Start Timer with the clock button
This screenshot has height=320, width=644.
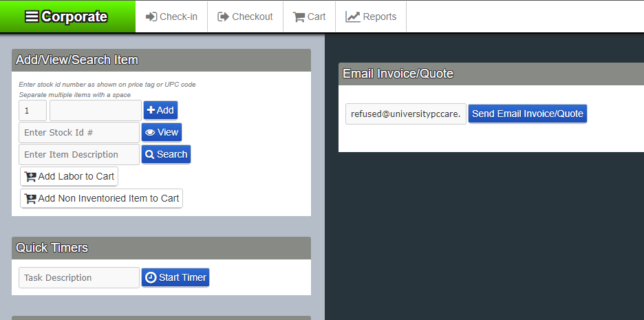pos(175,277)
